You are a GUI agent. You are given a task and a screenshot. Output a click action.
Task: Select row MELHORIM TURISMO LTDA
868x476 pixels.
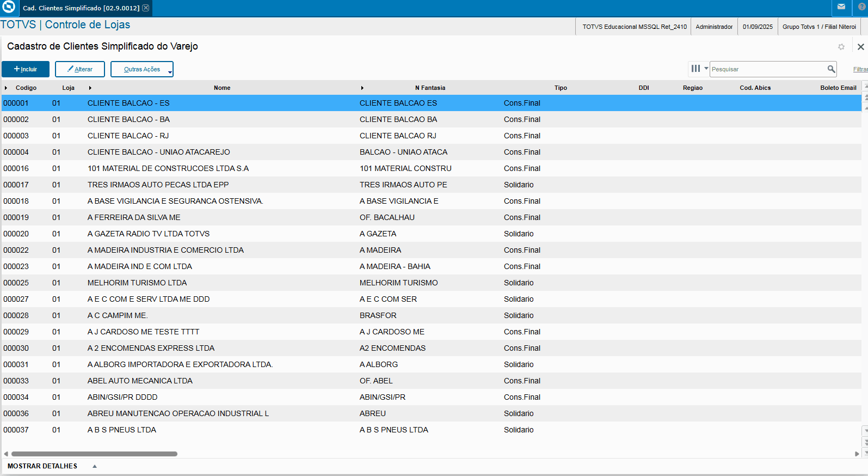pyautogui.click(x=432, y=283)
